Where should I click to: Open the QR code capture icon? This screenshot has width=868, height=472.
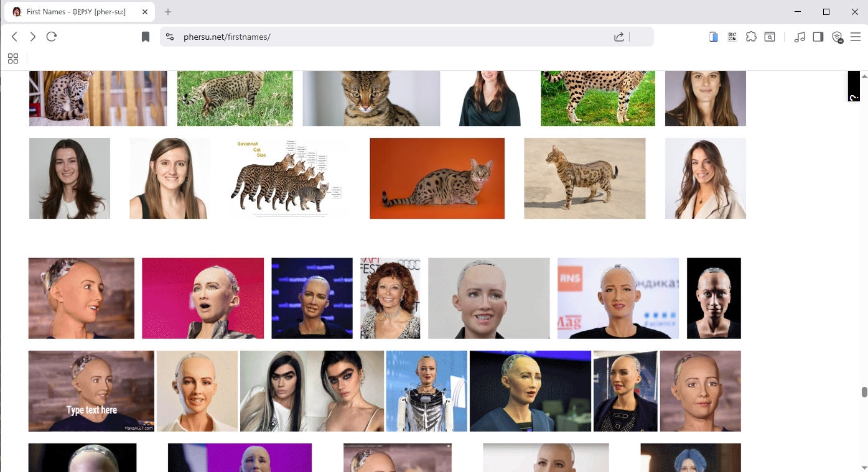pyautogui.click(x=732, y=37)
